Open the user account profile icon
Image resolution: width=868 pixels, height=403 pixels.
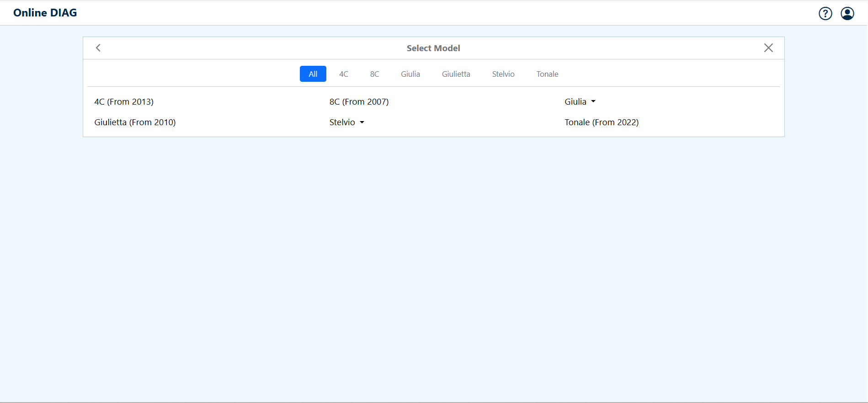[847, 14]
